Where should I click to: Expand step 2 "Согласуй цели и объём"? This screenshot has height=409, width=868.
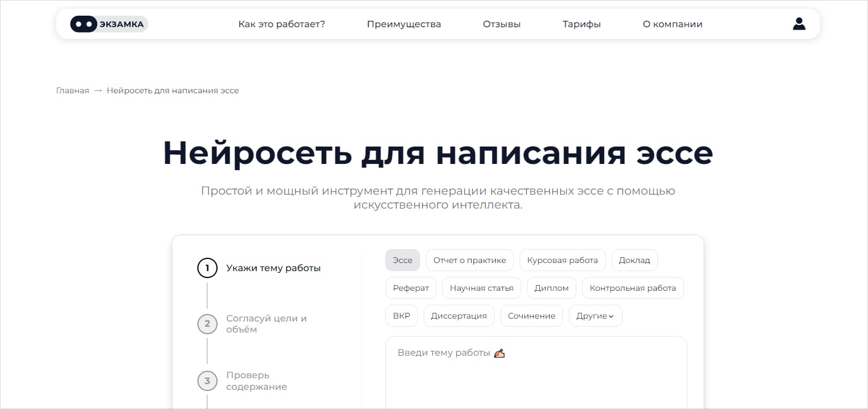tap(266, 323)
